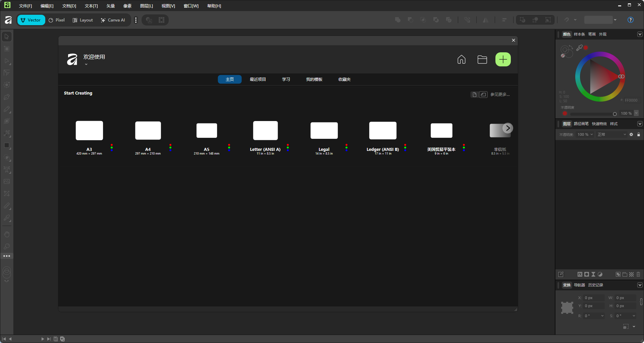Click the green new document plus button
The image size is (644, 343).
pyautogui.click(x=503, y=59)
